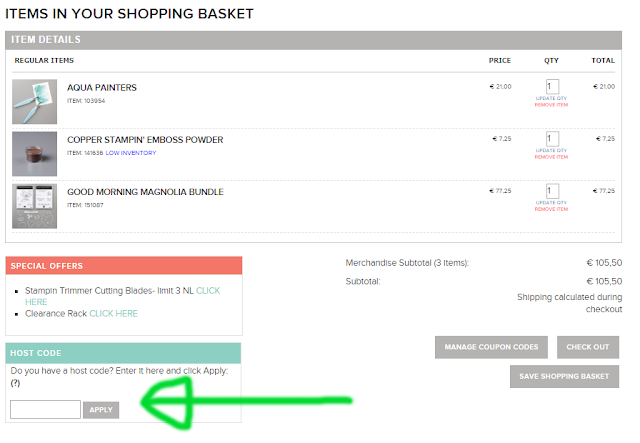The width and height of the screenshot is (640, 443).
Task: Click the ITEM 151087 number text
Action: tap(85, 205)
